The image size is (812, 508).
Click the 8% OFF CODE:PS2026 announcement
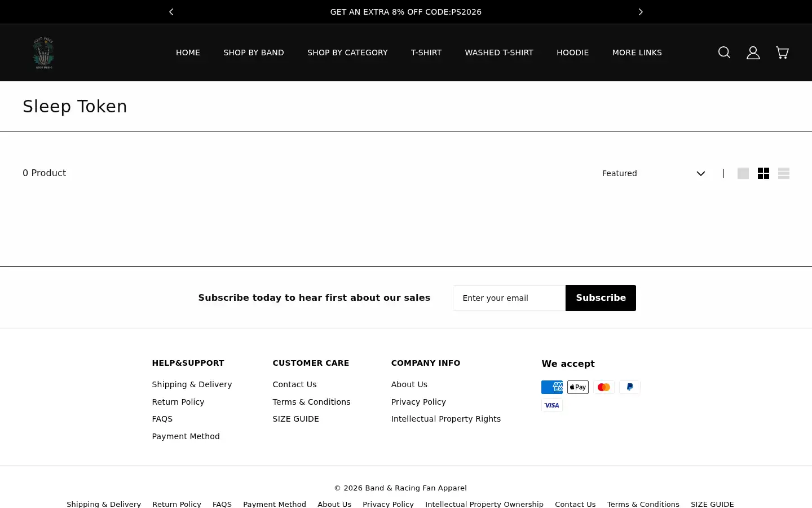pos(406,12)
